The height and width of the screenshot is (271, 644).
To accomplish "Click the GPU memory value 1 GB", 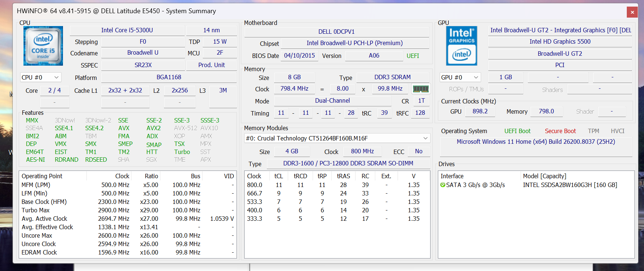I will coord(506,77).
